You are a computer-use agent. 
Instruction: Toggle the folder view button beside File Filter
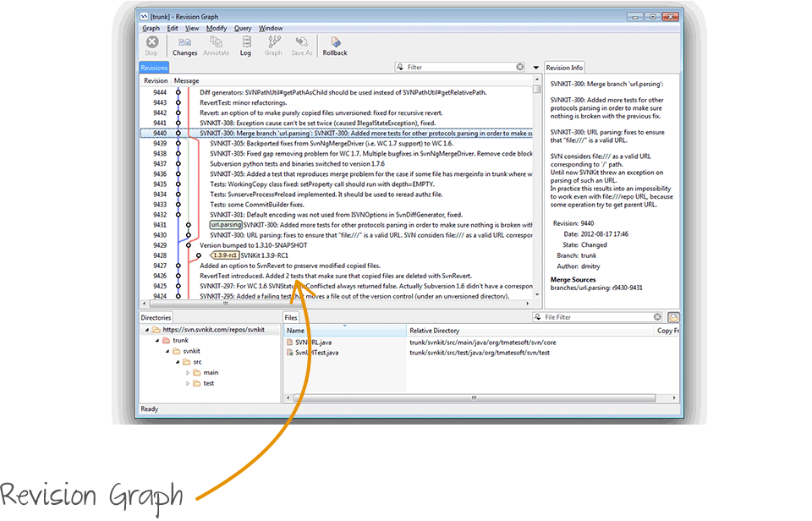click(673, 317)
